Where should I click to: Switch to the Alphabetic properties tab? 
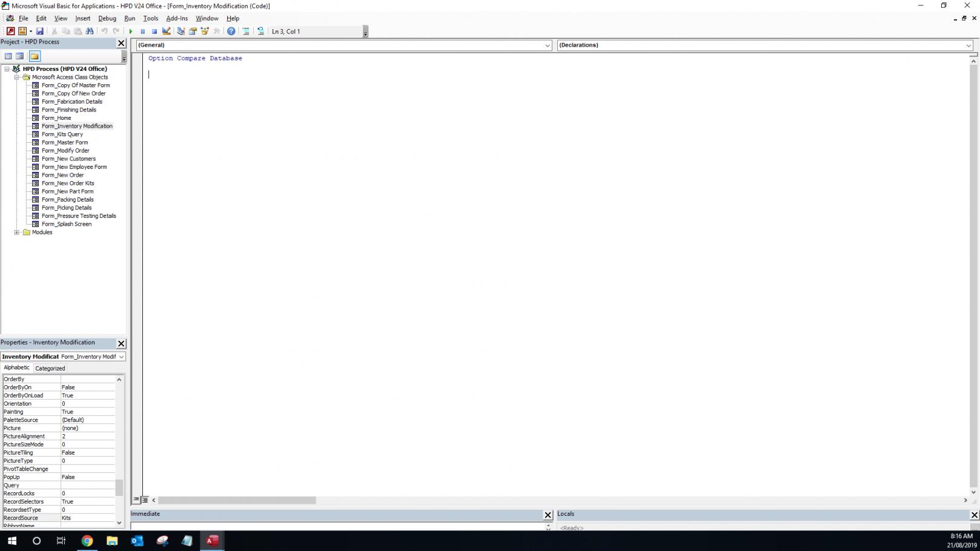coord(16,368)
